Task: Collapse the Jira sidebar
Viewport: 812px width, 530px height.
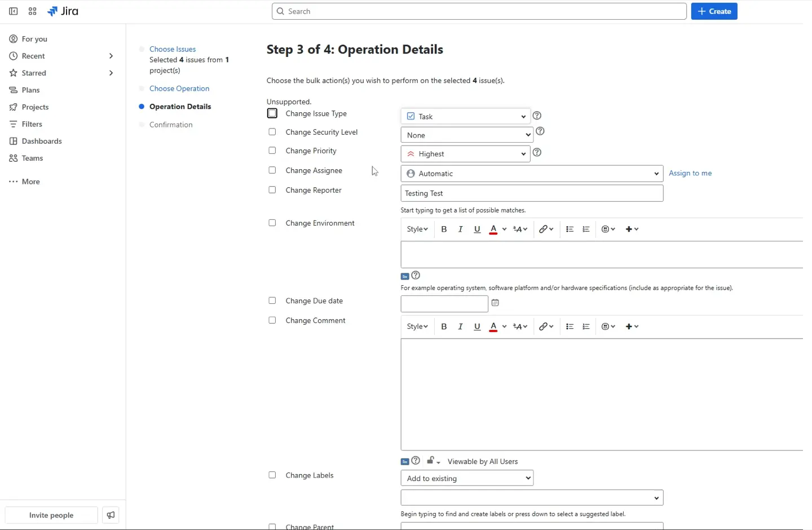Action: (13, 11)
